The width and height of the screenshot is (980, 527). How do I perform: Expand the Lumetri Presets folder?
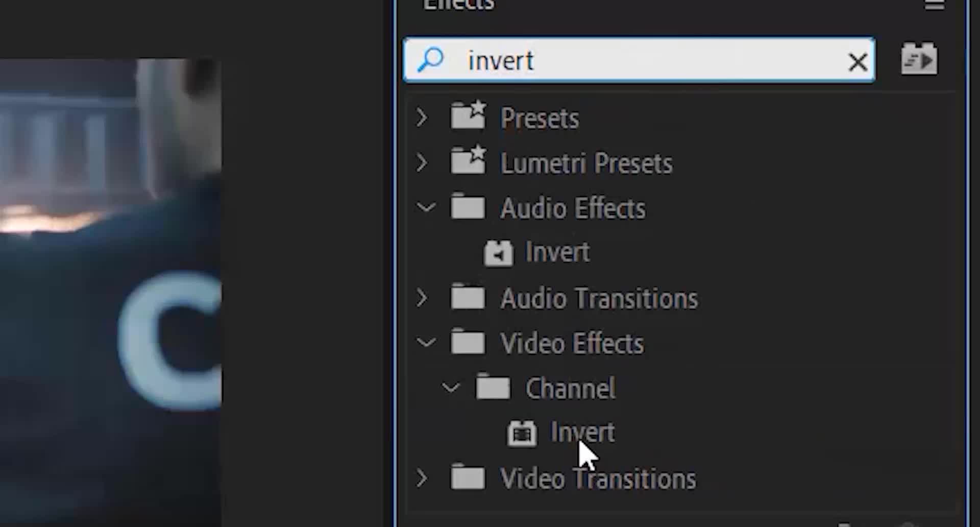pos(422,163)
